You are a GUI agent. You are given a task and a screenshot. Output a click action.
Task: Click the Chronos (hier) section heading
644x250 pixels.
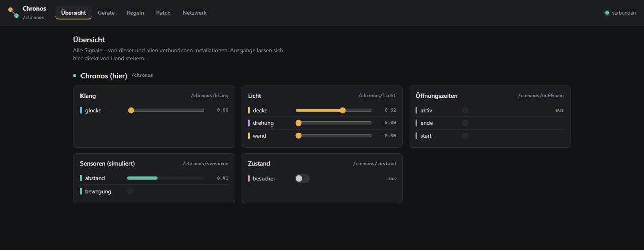(x=104, y=76)
